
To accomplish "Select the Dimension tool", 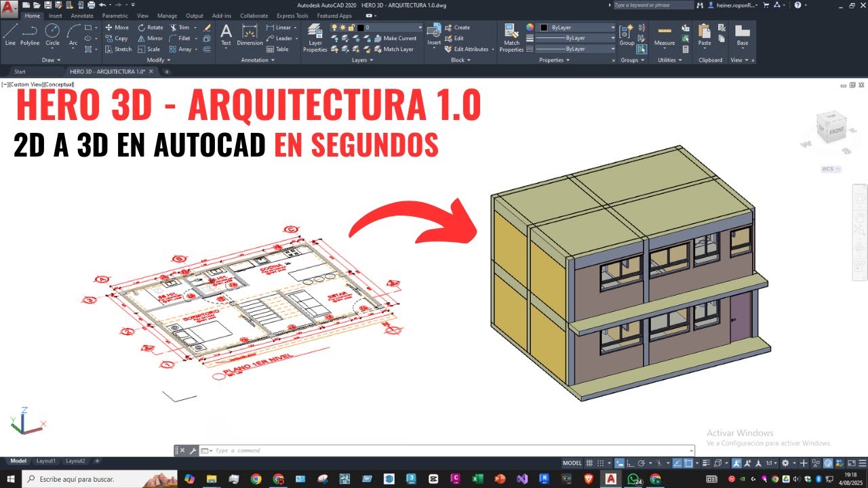I will [250, 35].
